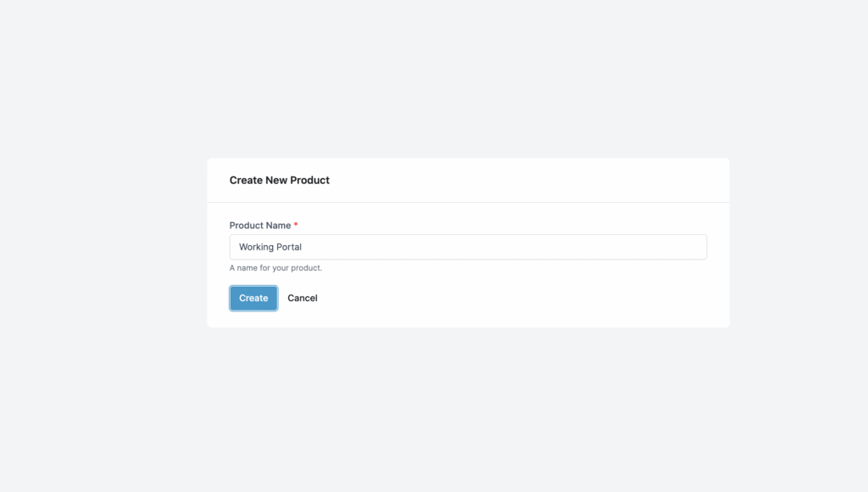Abort product creation with Cancel
Image resolution: width=868 pixels, height=492 pixels.
click(x=302, y=298)
